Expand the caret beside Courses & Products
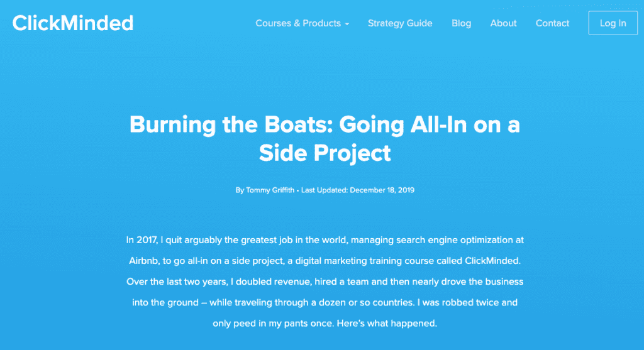 click(347, 25)
